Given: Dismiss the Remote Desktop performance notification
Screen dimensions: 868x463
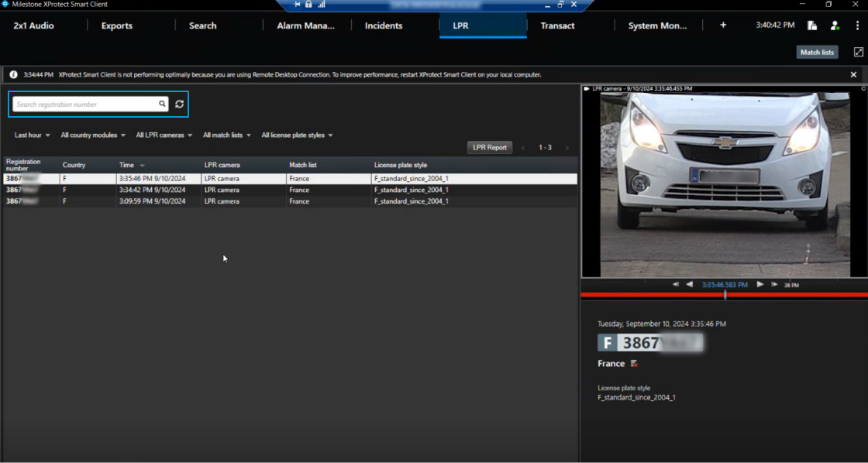Looking at the screenshot, I should pyautogui.click(x=853, y=75).
